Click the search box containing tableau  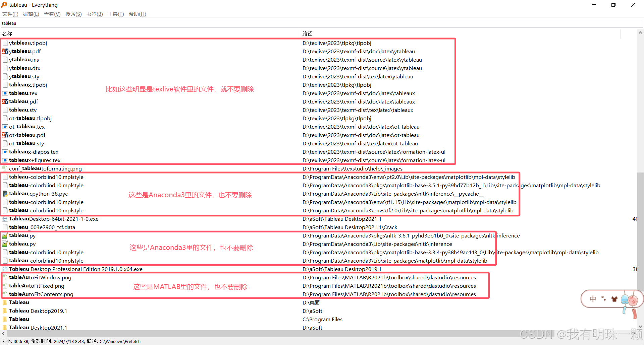click(322, 23)
